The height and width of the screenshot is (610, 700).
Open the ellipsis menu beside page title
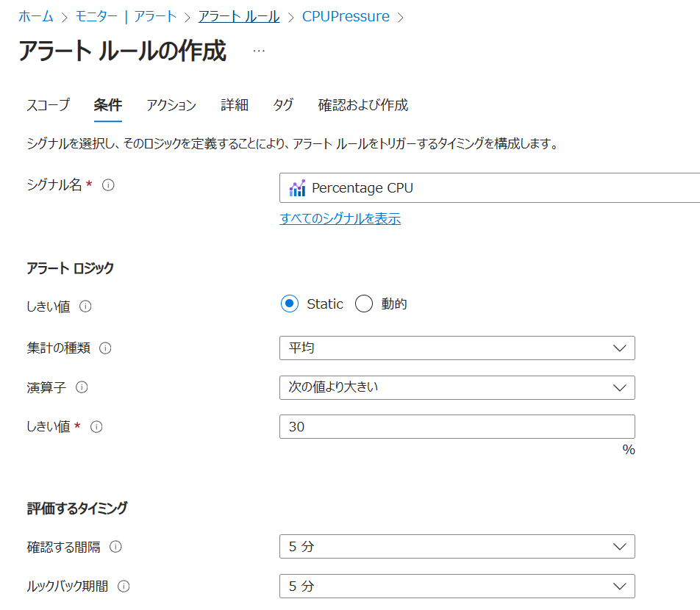click(x=259, y=51)
